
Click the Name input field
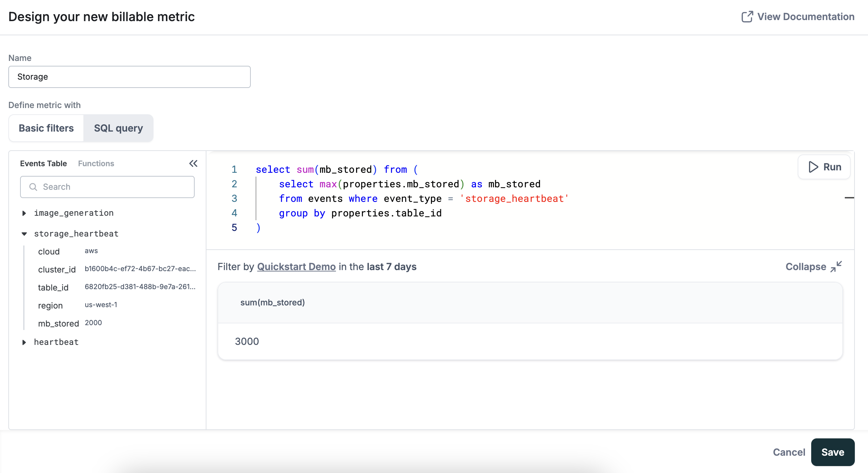pyautogui.click(x=129, y=77)
